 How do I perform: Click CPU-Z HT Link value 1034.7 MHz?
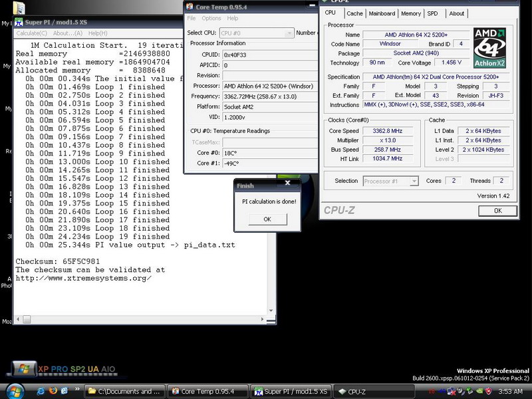pos(388,158)
